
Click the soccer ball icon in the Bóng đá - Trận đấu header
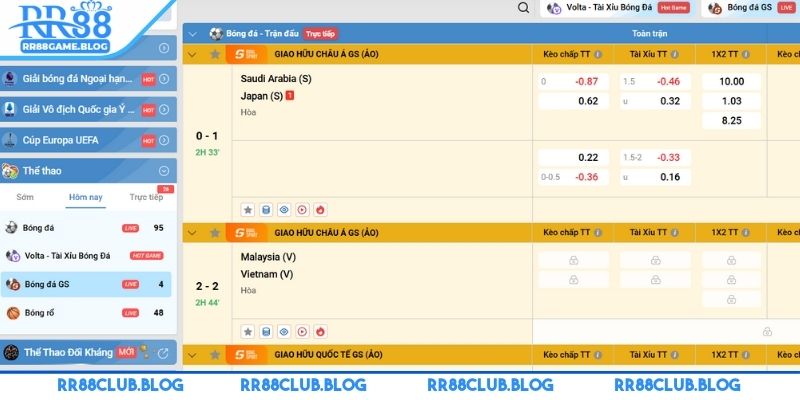point(216,34)
